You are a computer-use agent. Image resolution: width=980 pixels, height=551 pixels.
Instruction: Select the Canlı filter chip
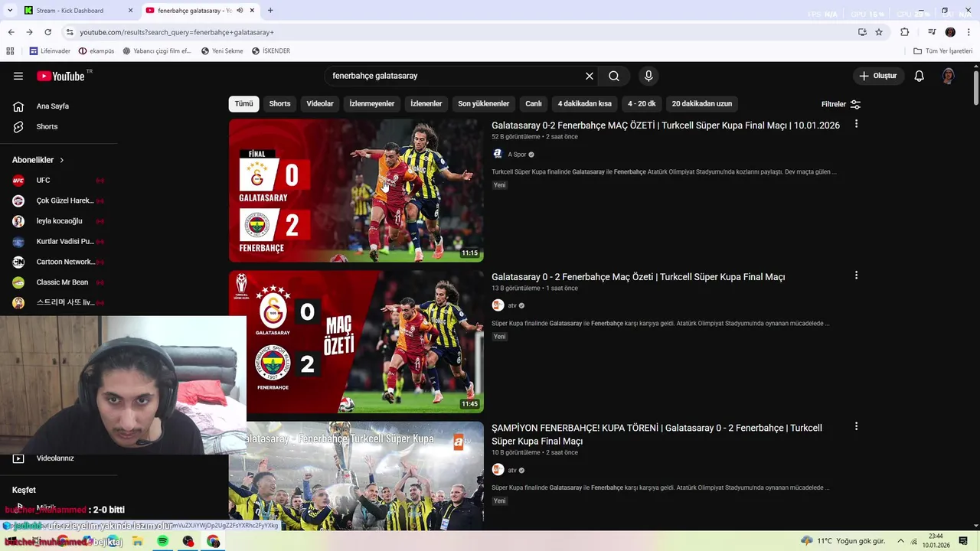[534, 104]
